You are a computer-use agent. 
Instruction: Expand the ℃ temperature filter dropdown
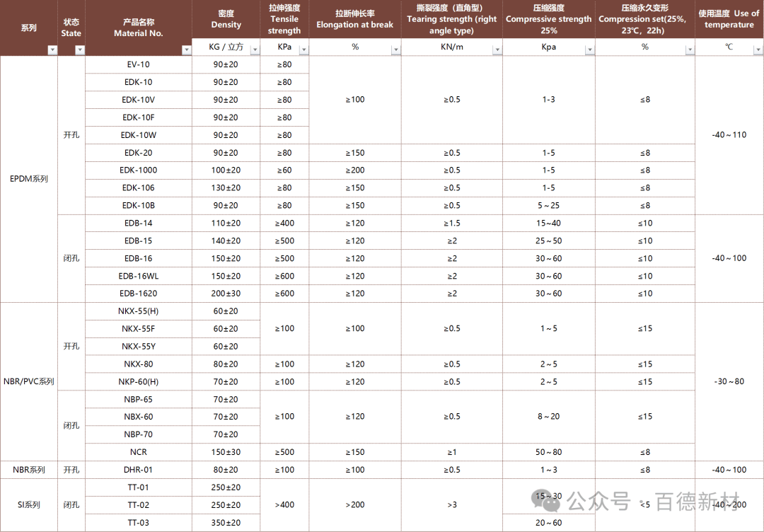click(x=758, y=50)
